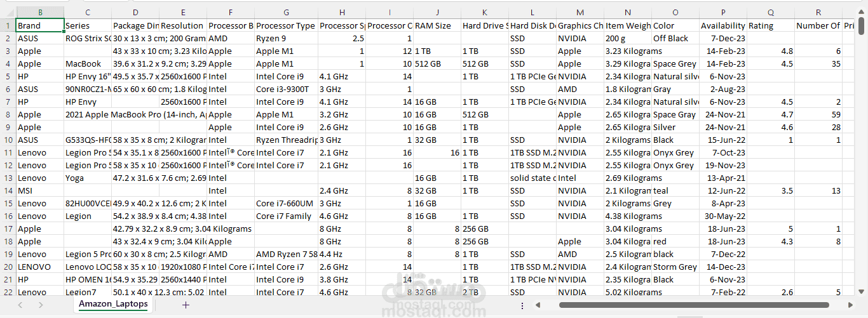The width and height of the screenshot is (868, 318).
Task: Select row 1 header
Action: [x=8, y=26]
